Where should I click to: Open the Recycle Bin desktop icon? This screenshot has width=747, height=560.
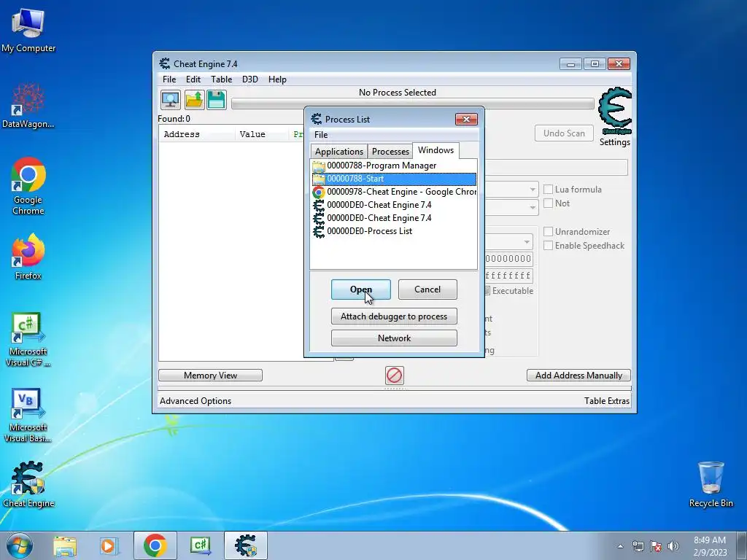click(711, 484)
